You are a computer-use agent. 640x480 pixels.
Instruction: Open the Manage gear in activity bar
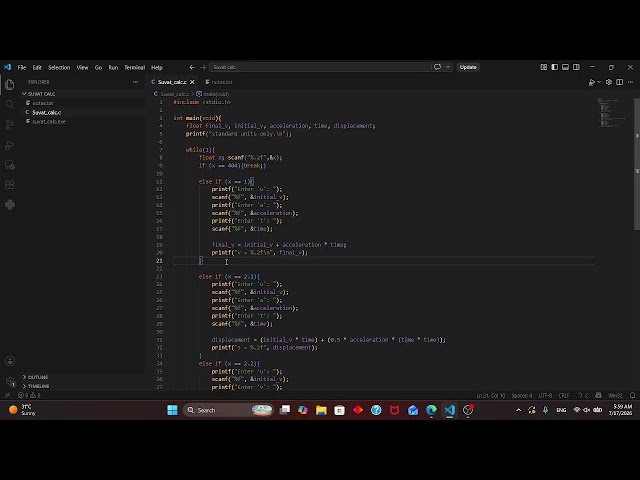pos(10,381)
